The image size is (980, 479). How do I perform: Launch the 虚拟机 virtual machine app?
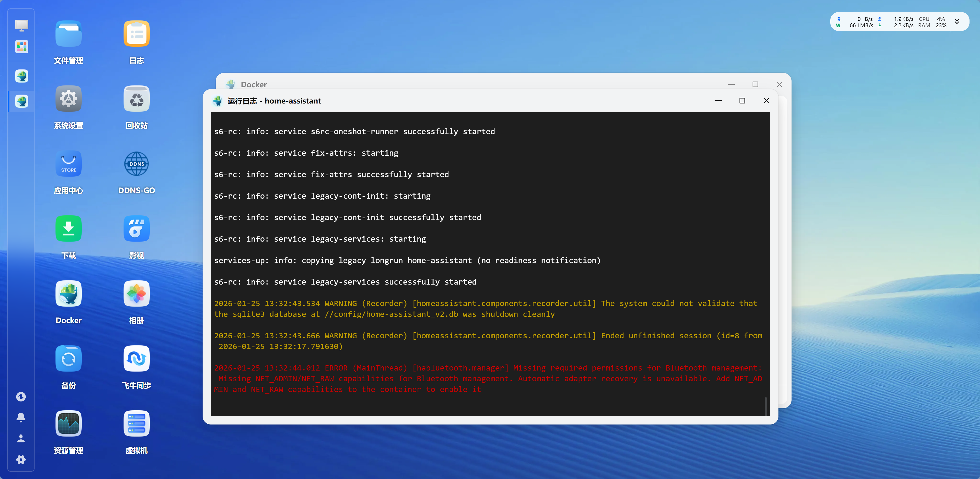click(x=136, y=423)
